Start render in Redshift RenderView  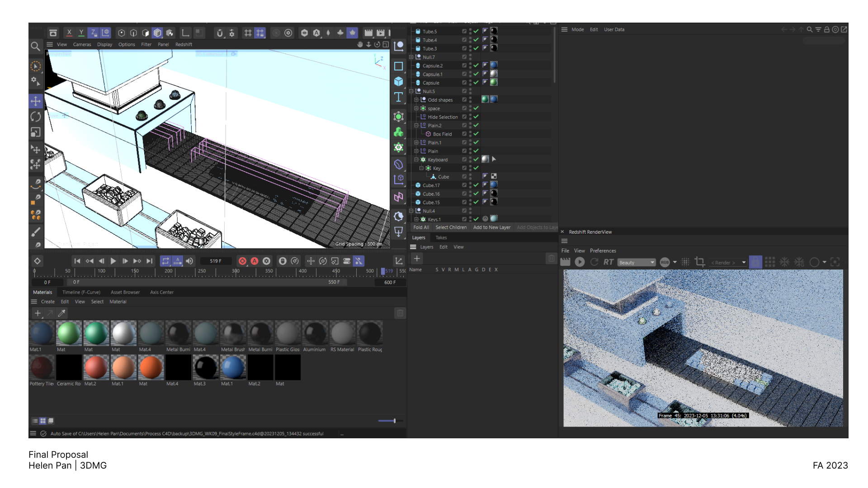[580, 262]
